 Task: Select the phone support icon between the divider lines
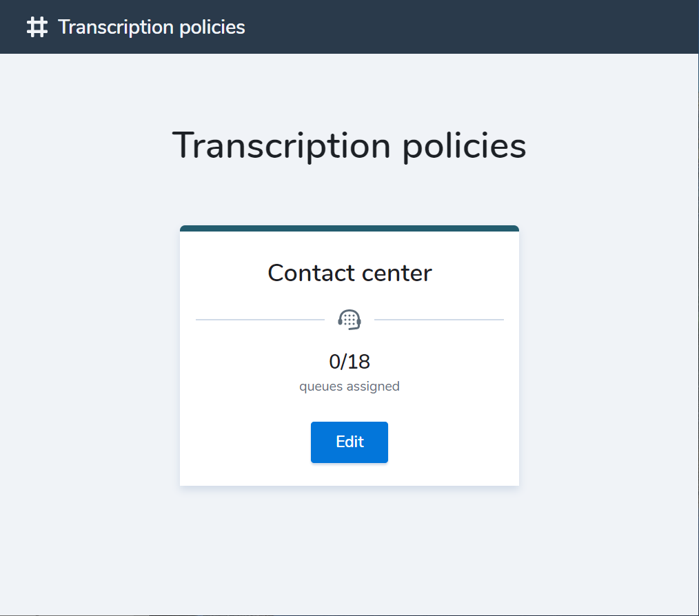tap(349, 318)
